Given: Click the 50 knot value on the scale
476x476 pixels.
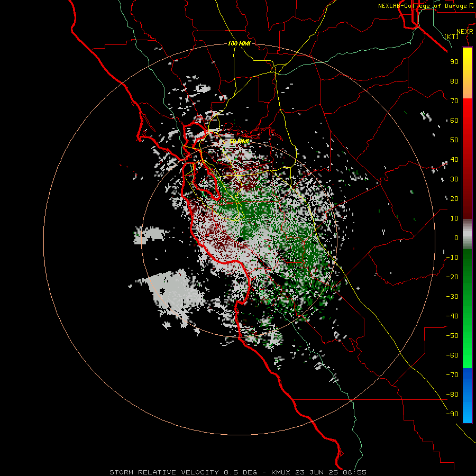Looking at the screenshot, I should [454, 140].
